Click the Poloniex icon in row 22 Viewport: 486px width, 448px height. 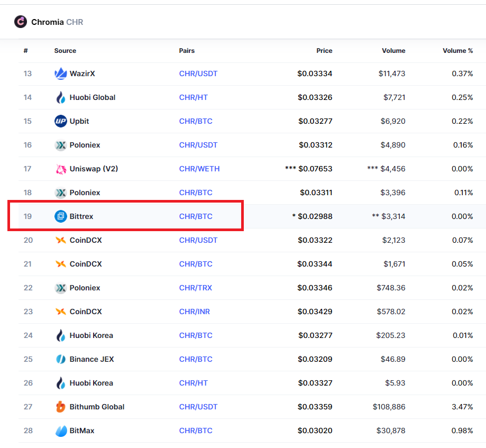point(61,288)
